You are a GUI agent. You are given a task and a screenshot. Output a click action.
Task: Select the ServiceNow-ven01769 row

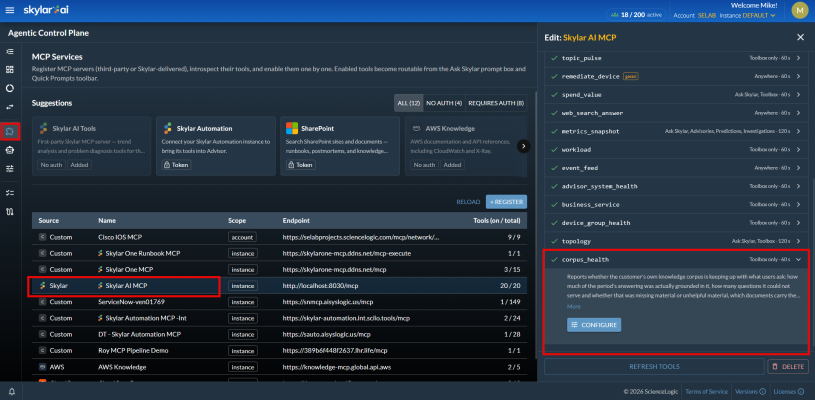279,302
